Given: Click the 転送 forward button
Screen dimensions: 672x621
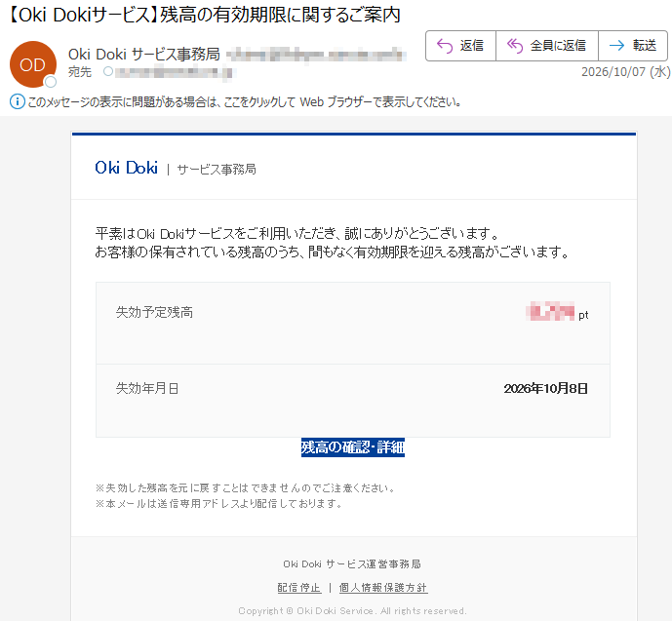Looking at the screenshot, I should [x=633, y=46].
